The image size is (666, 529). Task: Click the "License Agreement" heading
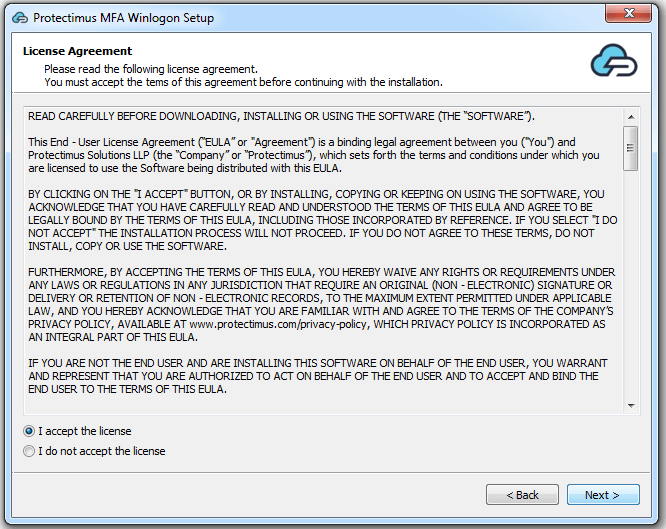[x=77, y=51]
